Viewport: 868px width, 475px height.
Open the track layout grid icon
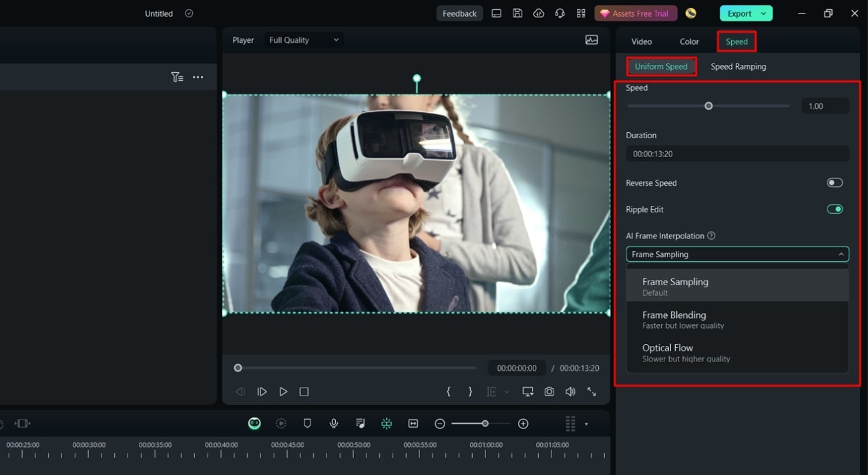point(570,424)
